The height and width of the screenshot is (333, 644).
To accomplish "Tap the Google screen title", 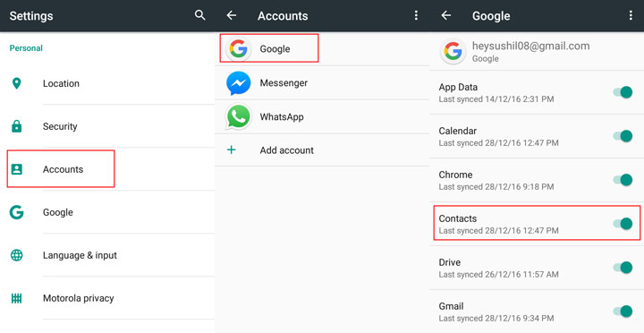I will click(491, 16).
